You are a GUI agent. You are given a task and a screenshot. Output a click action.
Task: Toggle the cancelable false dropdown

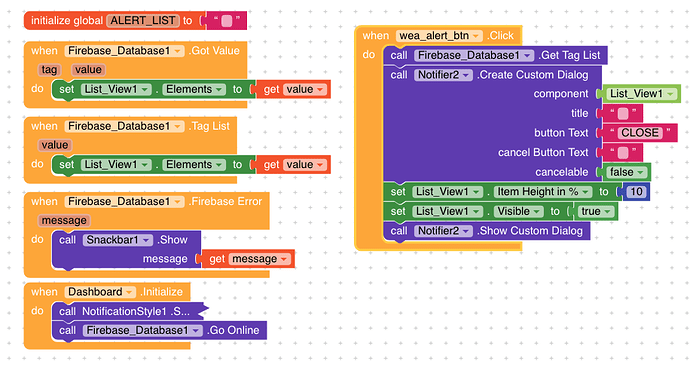(x=625, y=172)
